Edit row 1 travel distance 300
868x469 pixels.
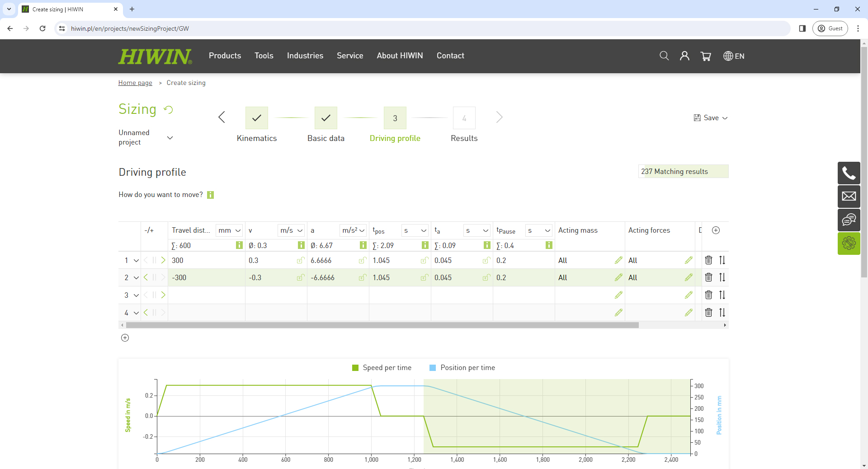point(207,260)
